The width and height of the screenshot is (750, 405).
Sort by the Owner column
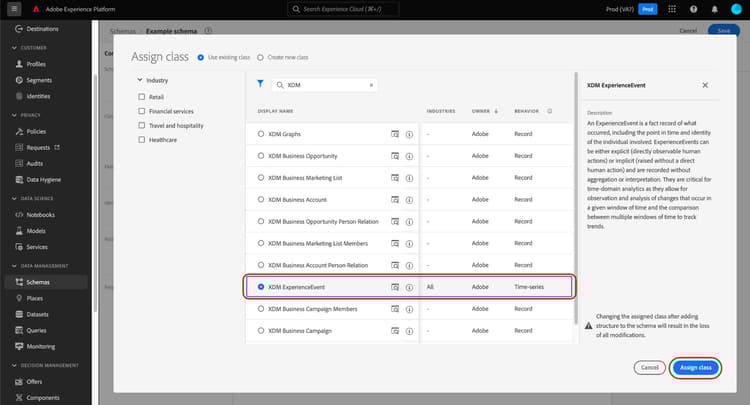483,111
